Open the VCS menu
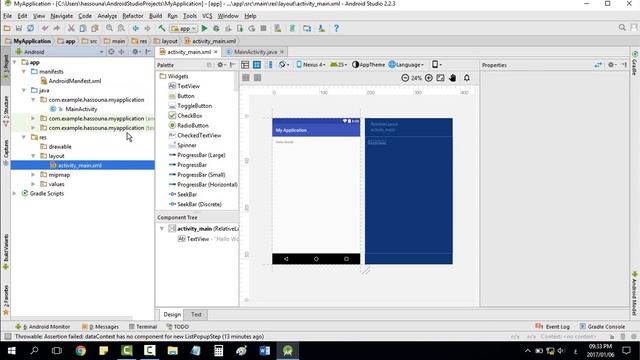The image size is (640, 360). [x=207, y=16]
